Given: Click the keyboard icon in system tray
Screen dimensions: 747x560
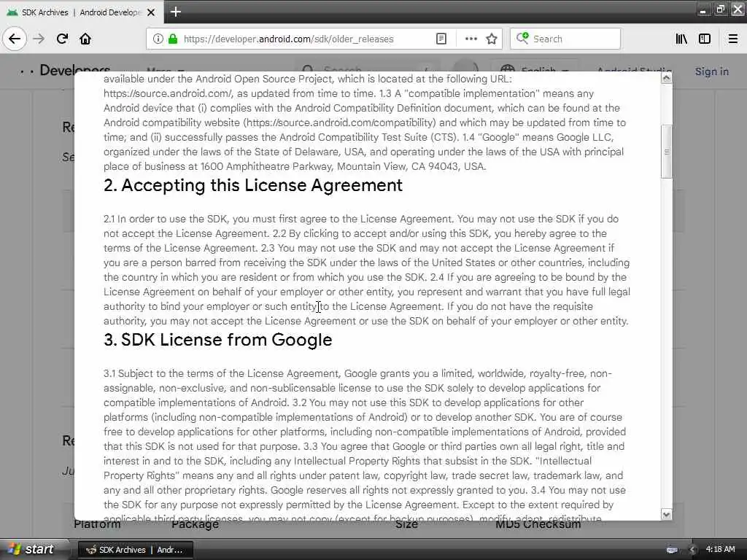Looking at the screenshot, I should [x=672, y=550].
